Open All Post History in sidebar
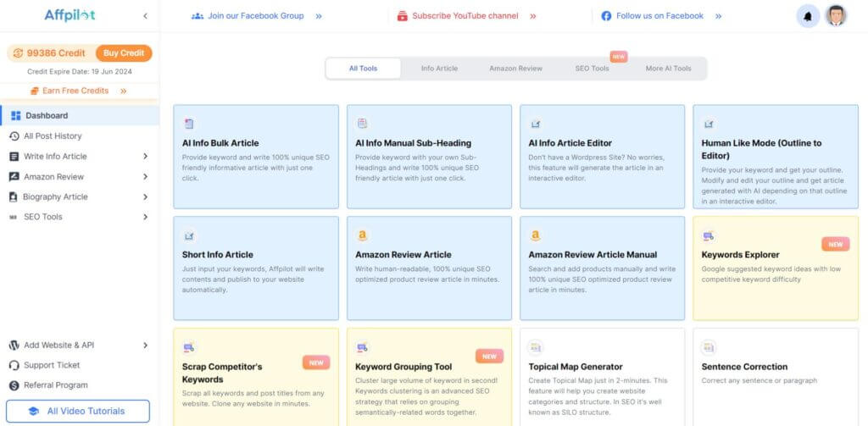Viewport: 868px width, 426px height. (53, 136)
